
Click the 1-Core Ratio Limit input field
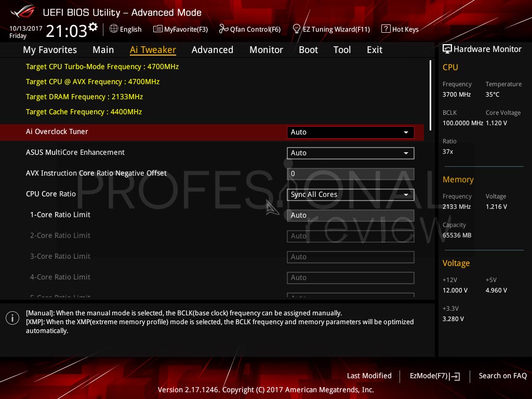[351, 216]
